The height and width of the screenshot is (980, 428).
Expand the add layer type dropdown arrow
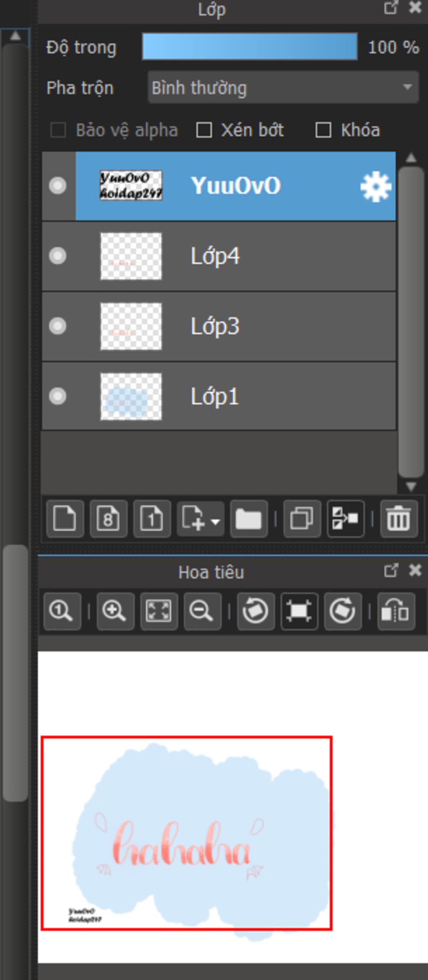tap(216, 521)
